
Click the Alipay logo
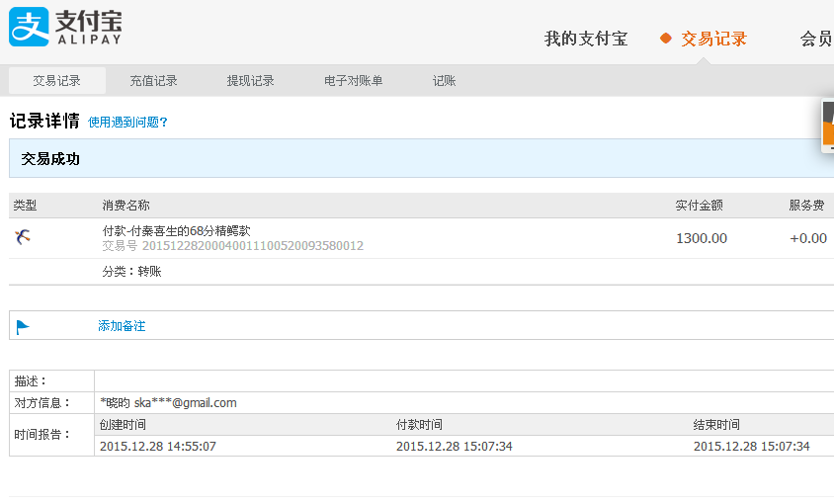[65, 28]
